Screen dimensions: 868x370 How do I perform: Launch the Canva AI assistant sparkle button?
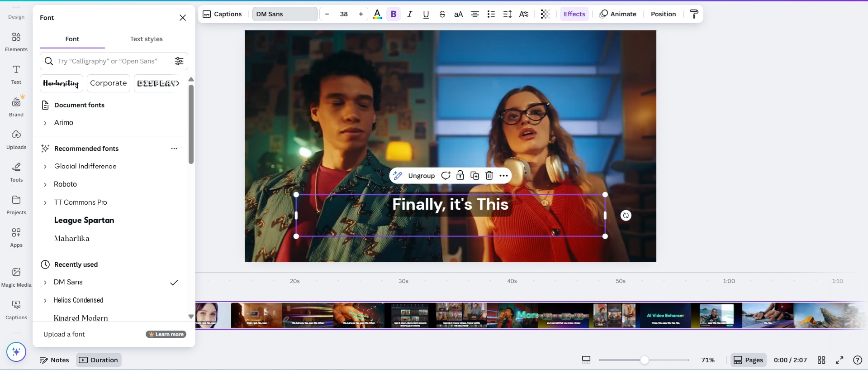click(x=16, y=352)
